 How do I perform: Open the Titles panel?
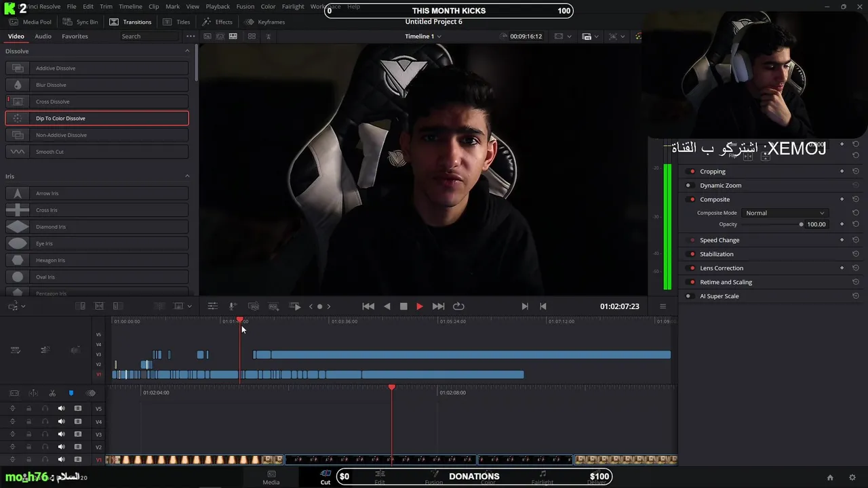pyautogui.click(x=177, y=22)
